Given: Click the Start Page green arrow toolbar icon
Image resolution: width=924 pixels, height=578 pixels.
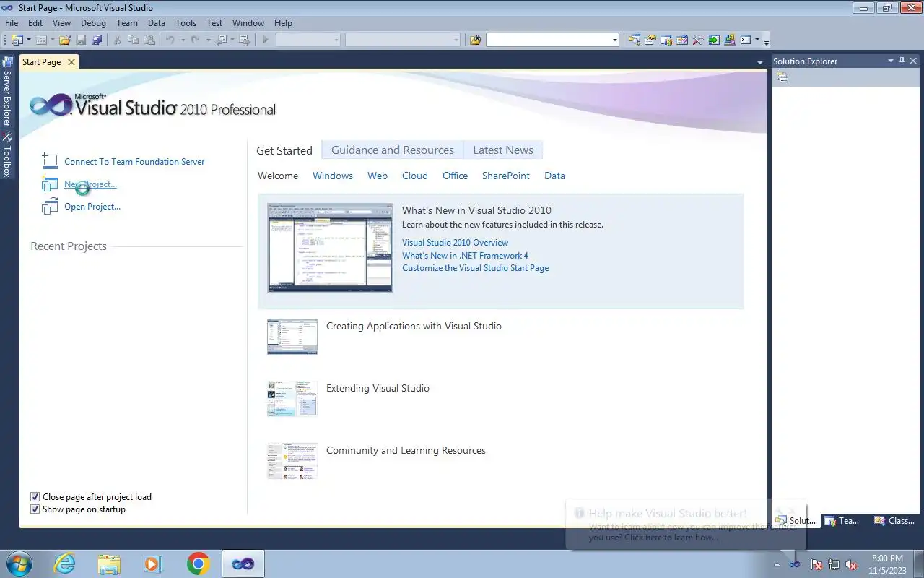Looking at the screenshot, I should [714, 40].
